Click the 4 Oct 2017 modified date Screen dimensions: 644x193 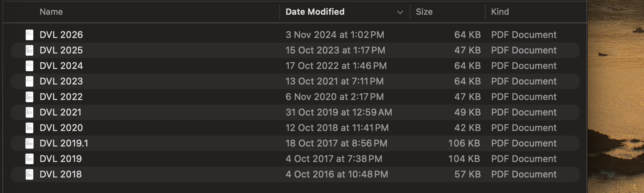(334, 159)
